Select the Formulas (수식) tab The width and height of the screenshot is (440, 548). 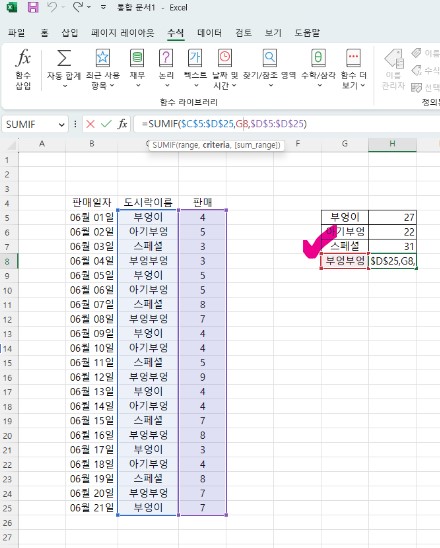tap(175, 33)
